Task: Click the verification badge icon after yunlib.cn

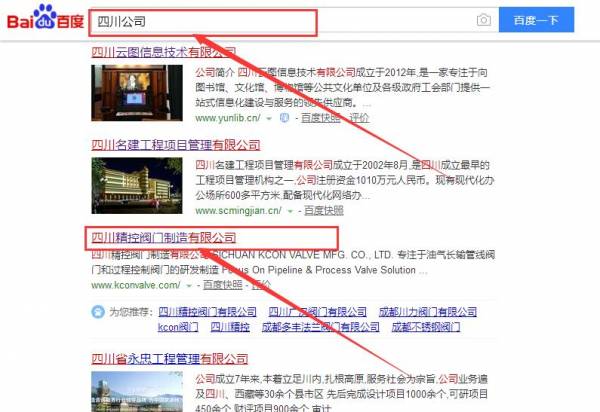Action: coord(285,117)
